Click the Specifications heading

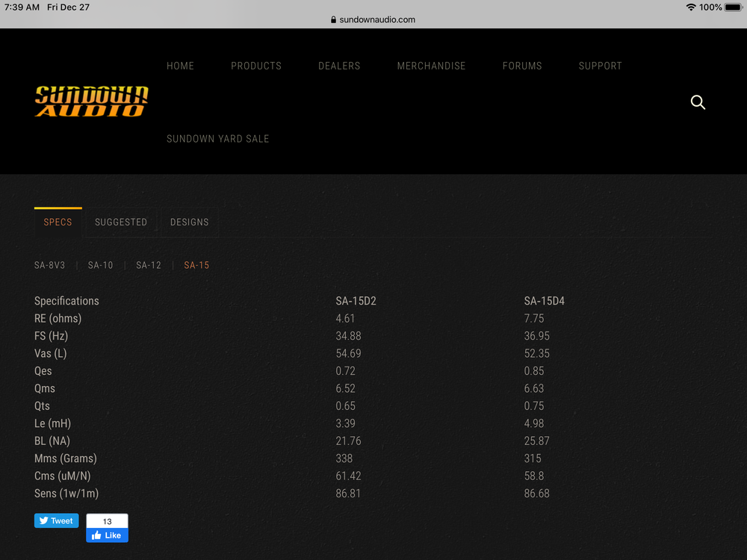(x=66, y=301)
